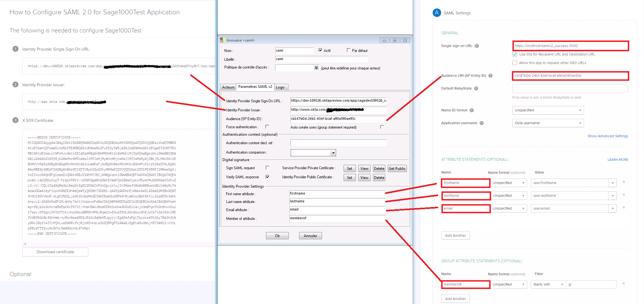Image resolution: width=644 pixels, height=304 pixels.
Task: Enable Force authentication checkbox
Action: pyautogui.click(x=267, y=127)
